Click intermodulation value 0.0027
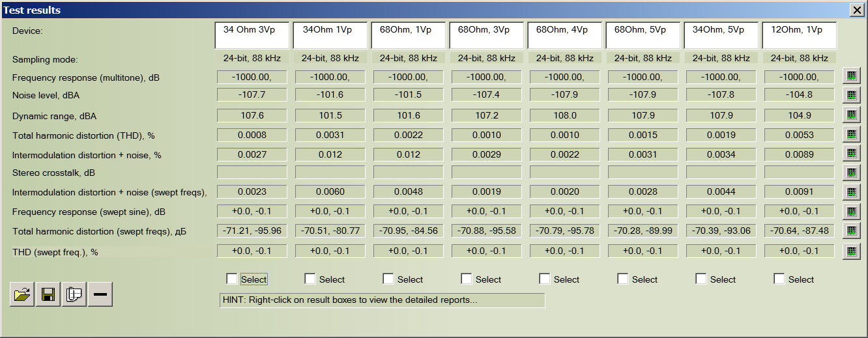868x338 pixels. click(252, 154)
